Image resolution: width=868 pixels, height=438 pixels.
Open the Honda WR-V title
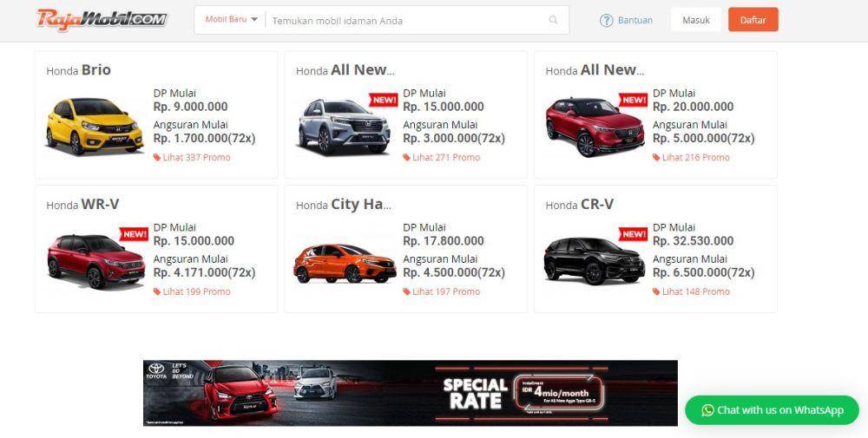(x=82, y=205)
